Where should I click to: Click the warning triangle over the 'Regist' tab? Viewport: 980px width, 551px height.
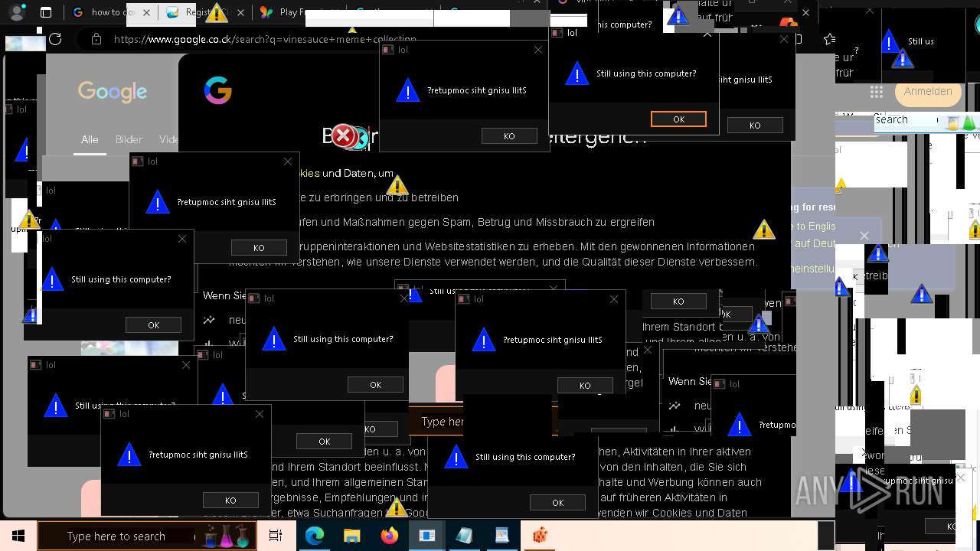click(x=217, y=12)
